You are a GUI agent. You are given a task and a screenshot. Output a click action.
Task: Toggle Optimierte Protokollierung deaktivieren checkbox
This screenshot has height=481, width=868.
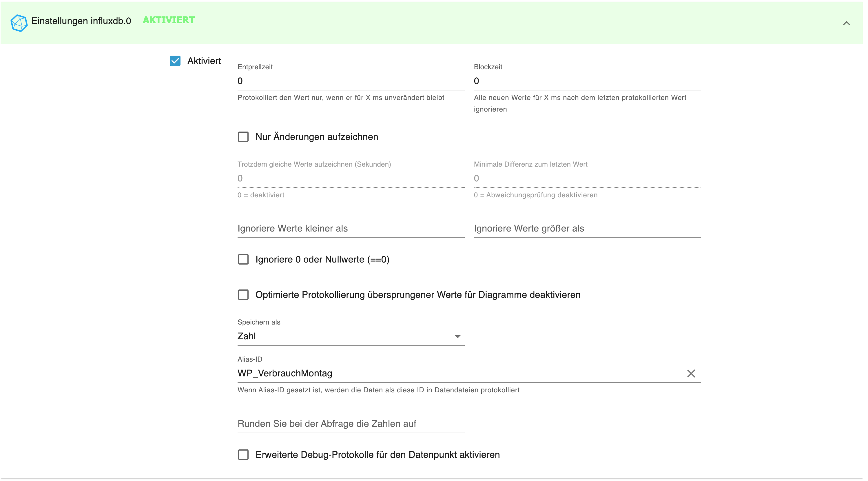pyautogui.click(x=243, y=295)
